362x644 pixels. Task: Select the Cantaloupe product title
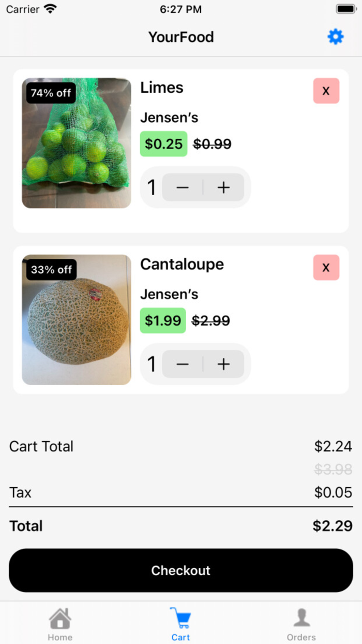[x=182, y=265]
